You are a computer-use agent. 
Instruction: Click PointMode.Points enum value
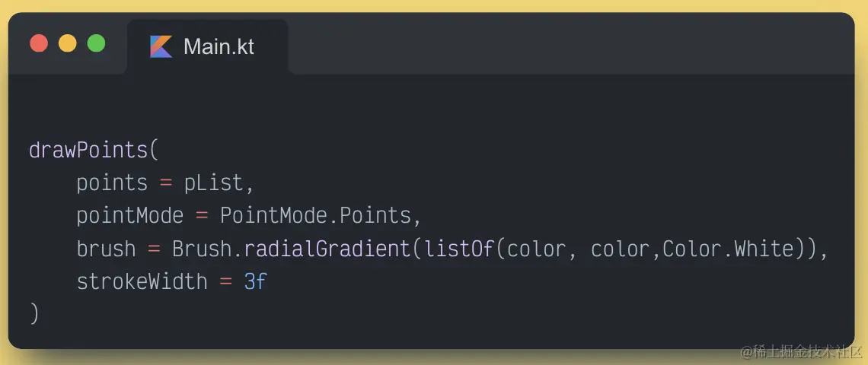315,216
